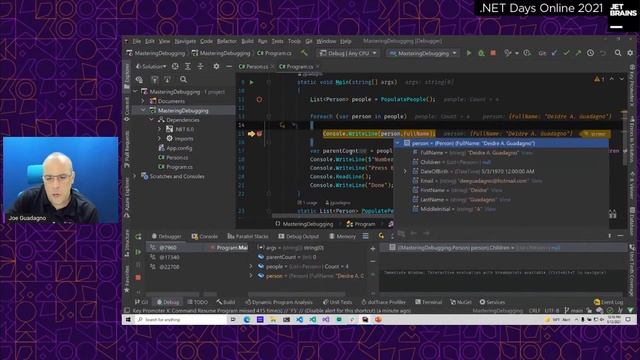This screenshot has width=640, height=360.
Task: Open the Navigate menu
Action: [x=185, y=41]
